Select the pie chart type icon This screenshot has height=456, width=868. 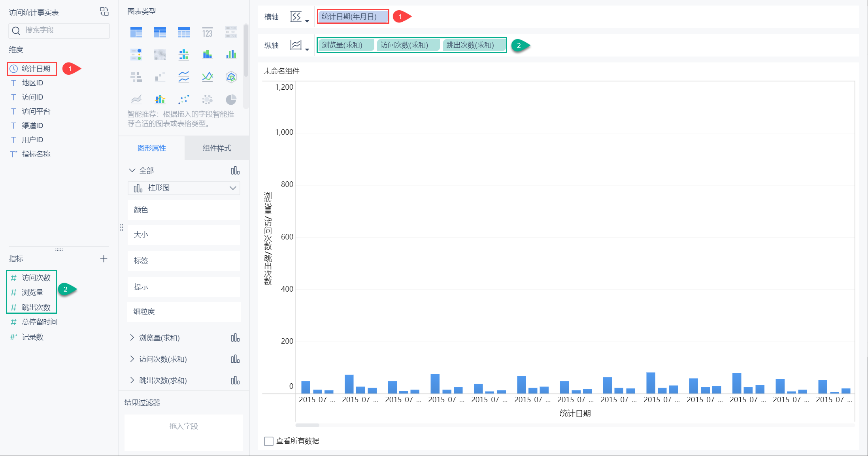click(x=231, y=99)
